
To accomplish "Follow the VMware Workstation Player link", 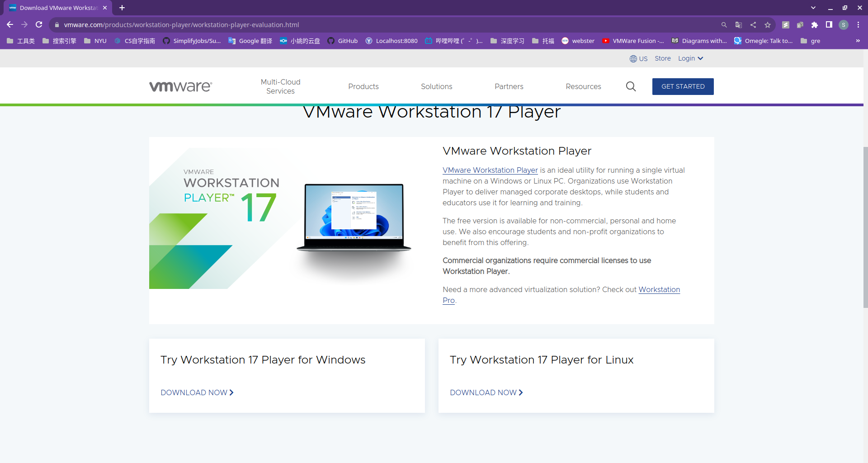I will tap(490, 170).
